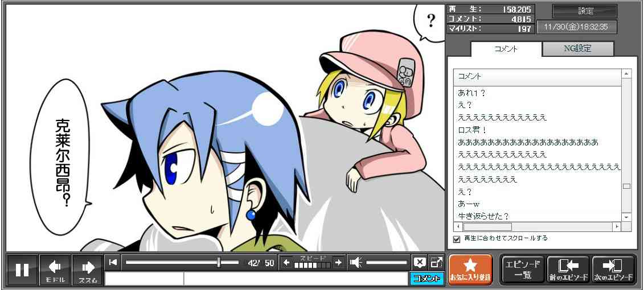Add to favorites with the orange star button
Screen dimensions: 644x290
point(470,270)
